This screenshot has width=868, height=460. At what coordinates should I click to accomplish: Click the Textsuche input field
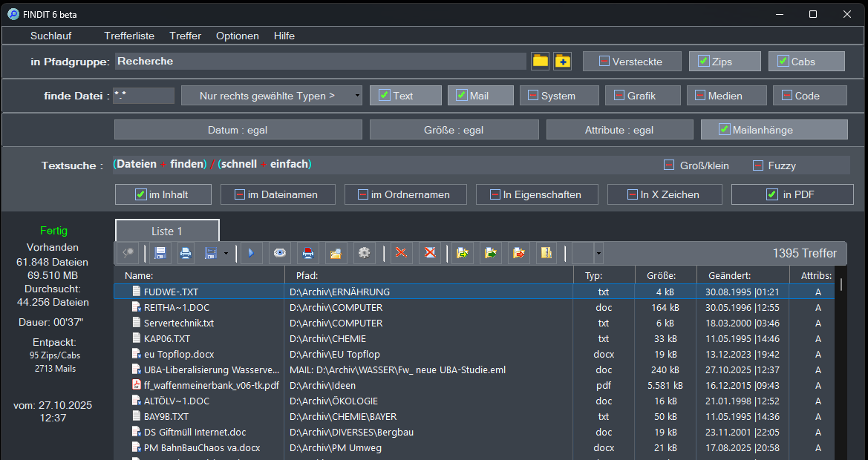[x=446, y=164]
